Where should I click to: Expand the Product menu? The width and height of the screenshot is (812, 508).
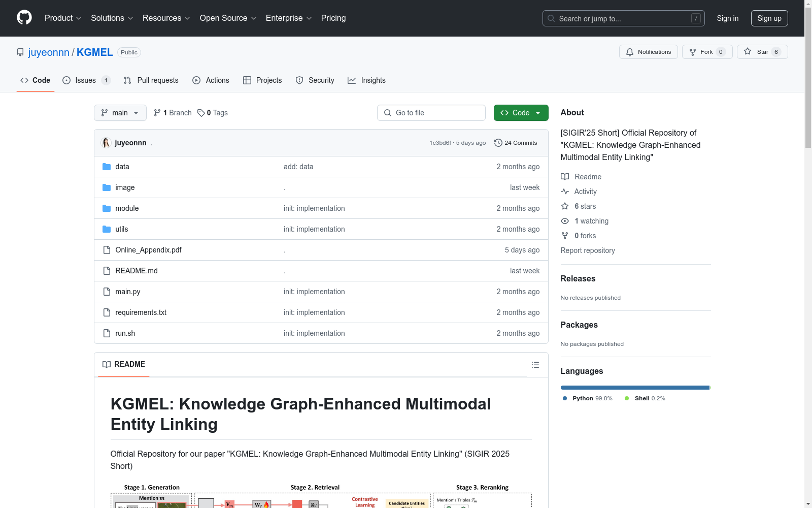[63, 18]
